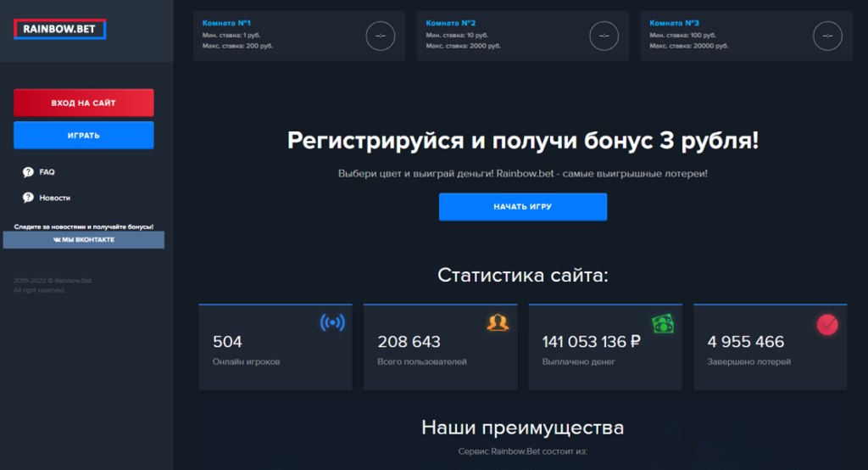Click the Онлайн игроков label
This screenshot has height=470, width=868.
247,361
